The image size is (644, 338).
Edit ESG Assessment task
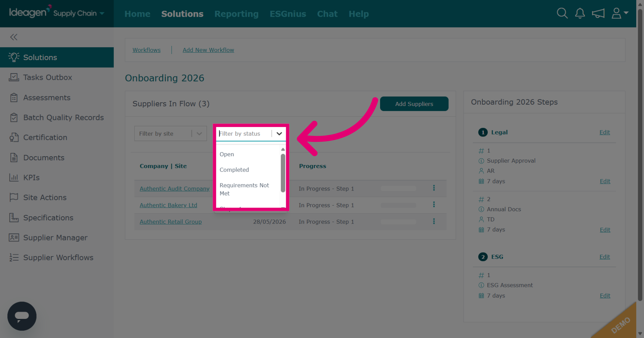point(605,295)
